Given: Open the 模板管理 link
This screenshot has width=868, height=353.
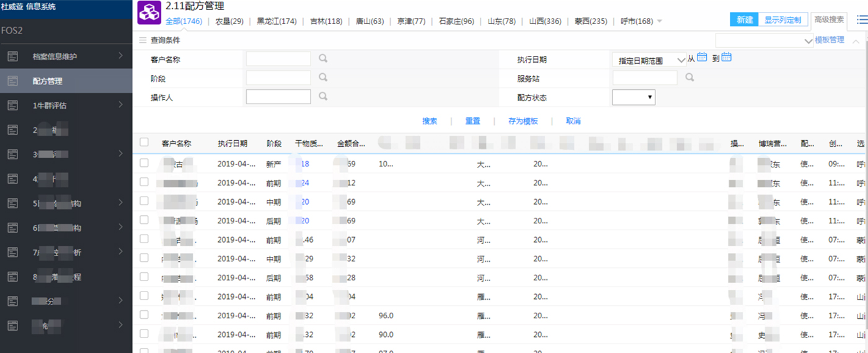Looking at the screenshot, I should click(829, 40).
